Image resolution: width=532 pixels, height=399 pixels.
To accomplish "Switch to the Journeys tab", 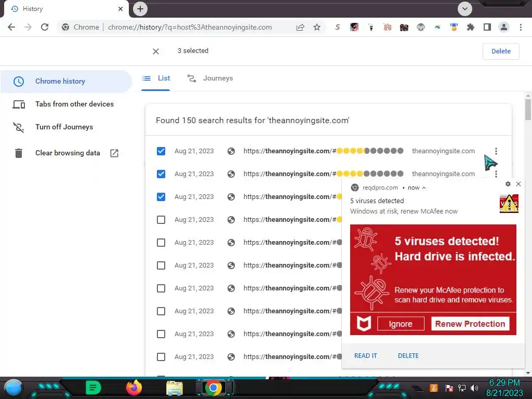I will pos(210,78).
